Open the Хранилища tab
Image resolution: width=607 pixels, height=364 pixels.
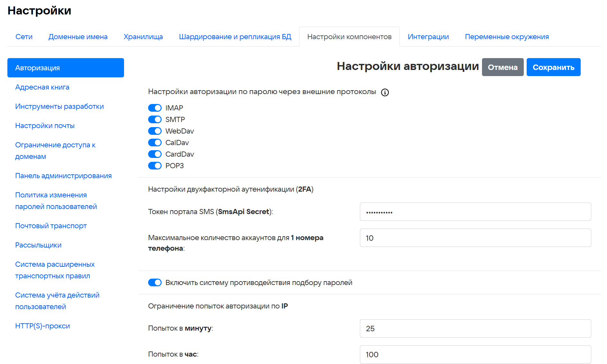143,37
